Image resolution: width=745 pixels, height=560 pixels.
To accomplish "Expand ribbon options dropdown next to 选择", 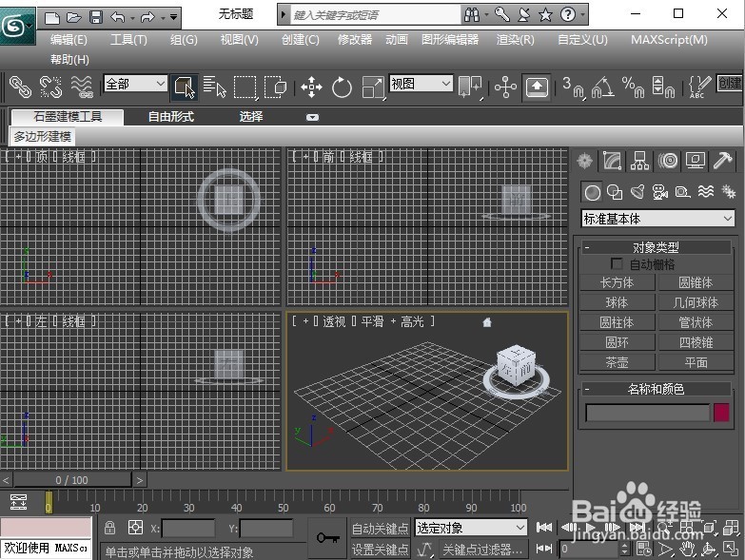I will pyautogui.click(x=312, y=117).
